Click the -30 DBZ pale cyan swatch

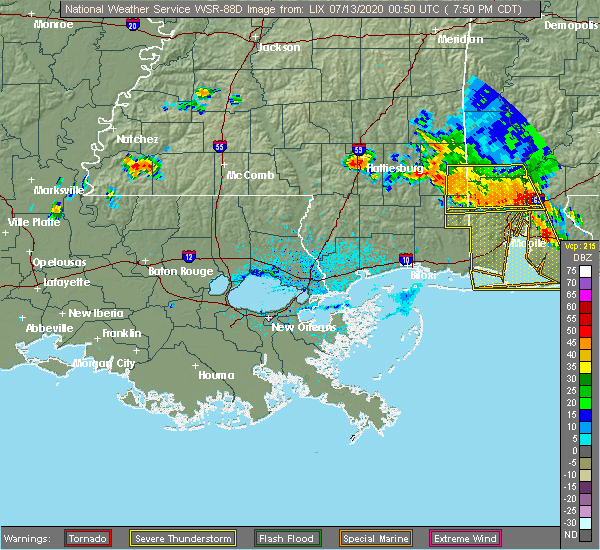pyautogui.click(x=585, y=523)
